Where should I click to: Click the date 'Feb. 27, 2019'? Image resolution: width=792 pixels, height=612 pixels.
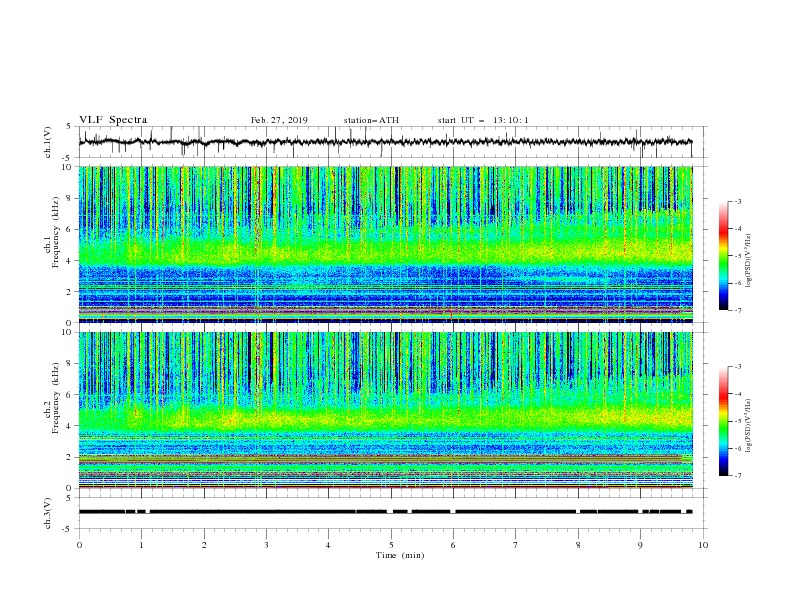coord(279,120)
